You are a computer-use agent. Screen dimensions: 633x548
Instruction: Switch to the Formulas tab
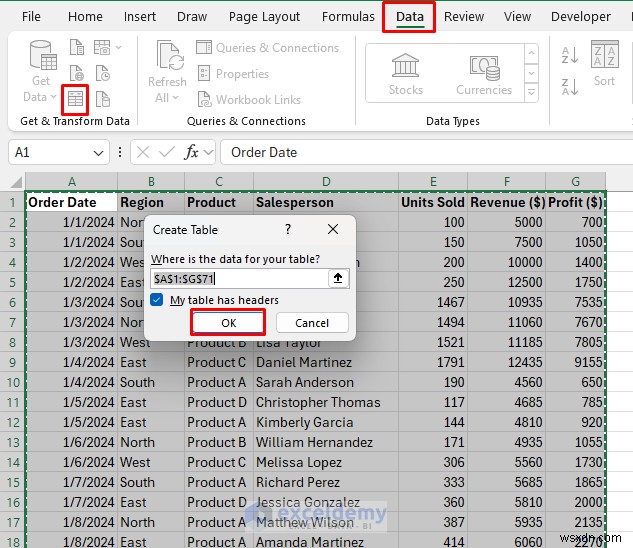[x=348, y=17]
